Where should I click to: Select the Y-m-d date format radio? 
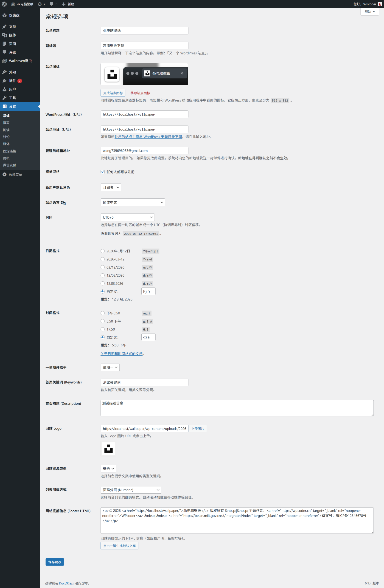point(102,259)
